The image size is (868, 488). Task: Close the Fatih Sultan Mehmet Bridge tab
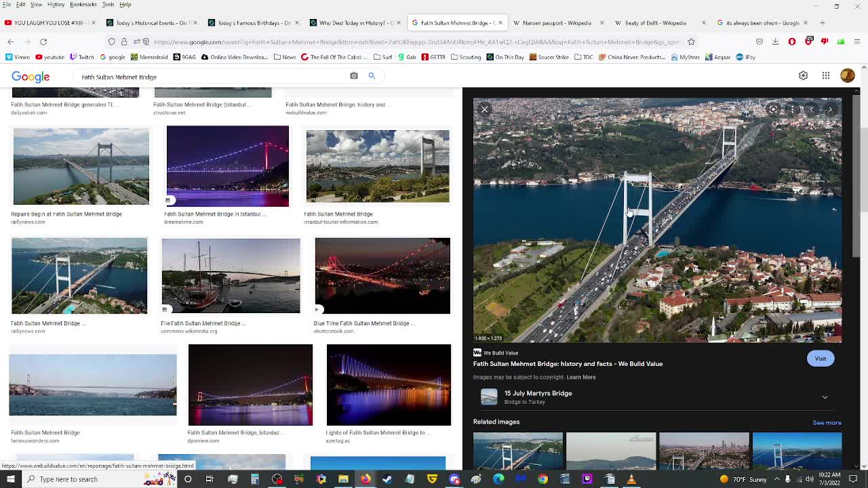[x=500, y=22]
